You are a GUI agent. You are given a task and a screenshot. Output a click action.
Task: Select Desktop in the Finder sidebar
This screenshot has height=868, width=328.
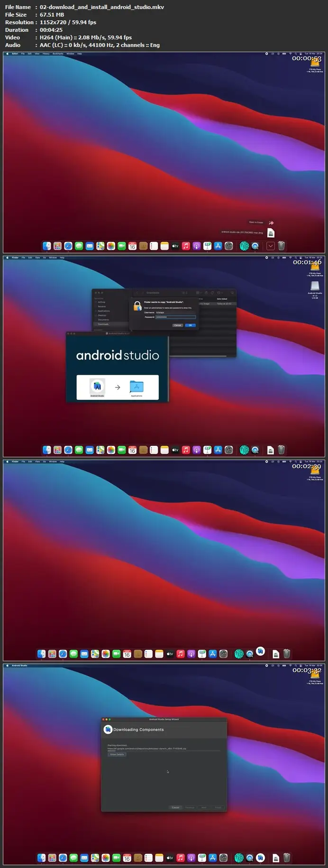[102, 315]
